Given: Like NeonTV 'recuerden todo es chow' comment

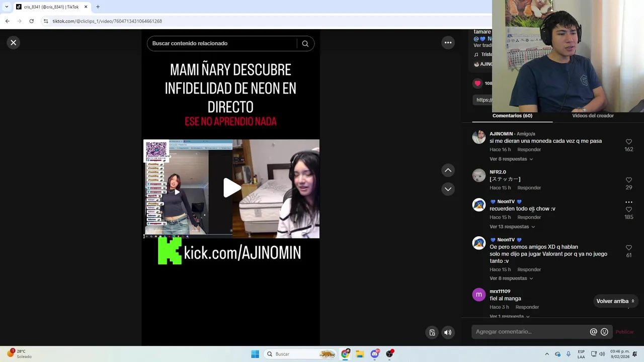Looking at the screenshot, I should pyautogui.click(x=628, y=210).
